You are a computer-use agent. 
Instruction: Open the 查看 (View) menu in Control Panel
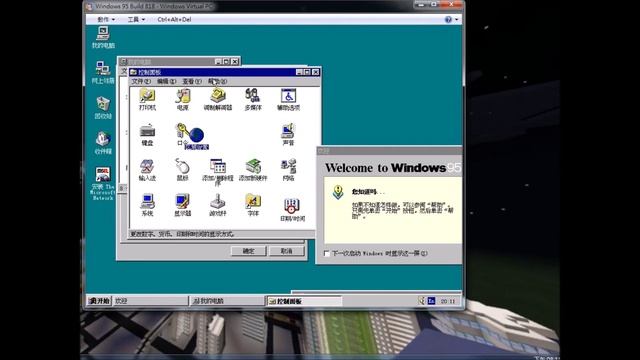192,81
